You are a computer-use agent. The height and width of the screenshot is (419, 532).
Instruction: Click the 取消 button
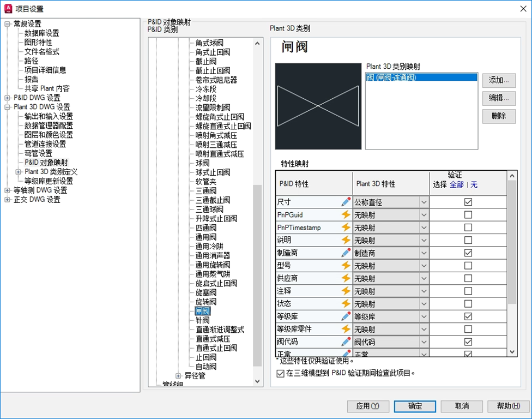462,406
